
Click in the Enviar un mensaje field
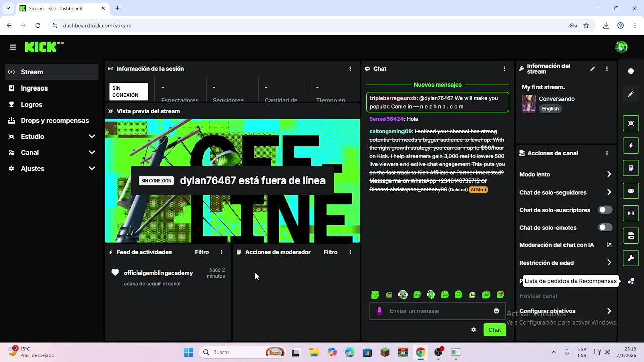point(438,311)
